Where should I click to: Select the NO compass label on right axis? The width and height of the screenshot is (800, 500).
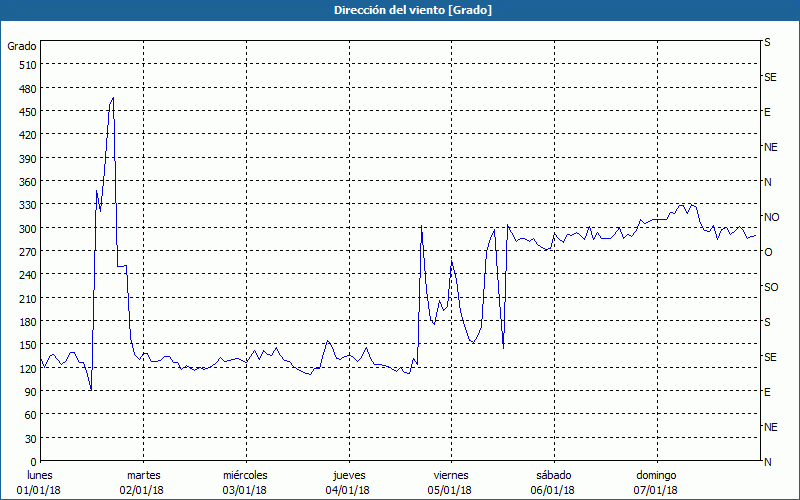(x=771, y=217)
